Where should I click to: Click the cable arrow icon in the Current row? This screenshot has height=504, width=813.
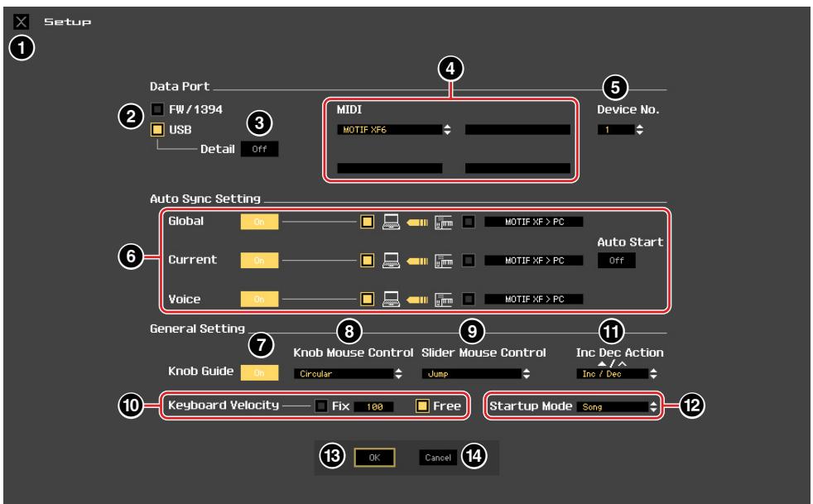pyautogui.click(x=417, y=261)
